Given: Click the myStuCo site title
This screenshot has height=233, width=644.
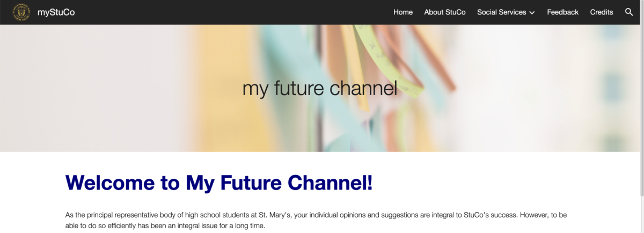Looking at the screenshot, I should (x=56, y=12).
